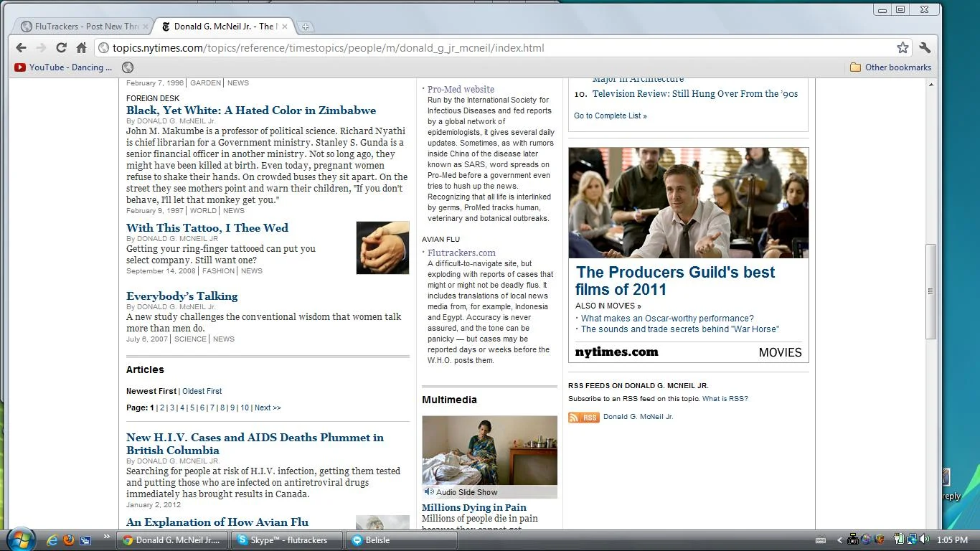The image size is (980, 551).
Task: Open 'New H.I.V. Cases and AIDS Deaths Plummet' article
Action: (255, 444)
